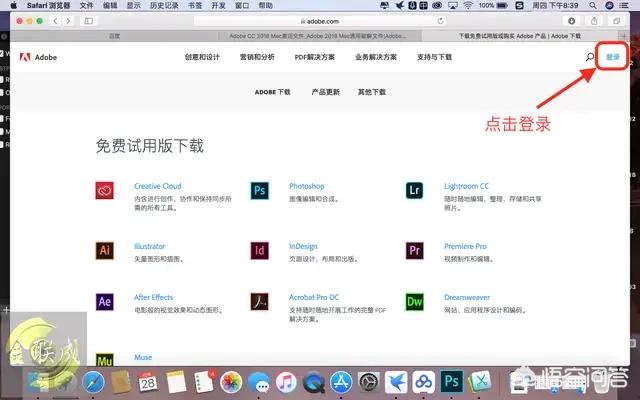640x400 pixels.
Task: Click the Wi-Fi status icon
Action: (x=468, y=5)
